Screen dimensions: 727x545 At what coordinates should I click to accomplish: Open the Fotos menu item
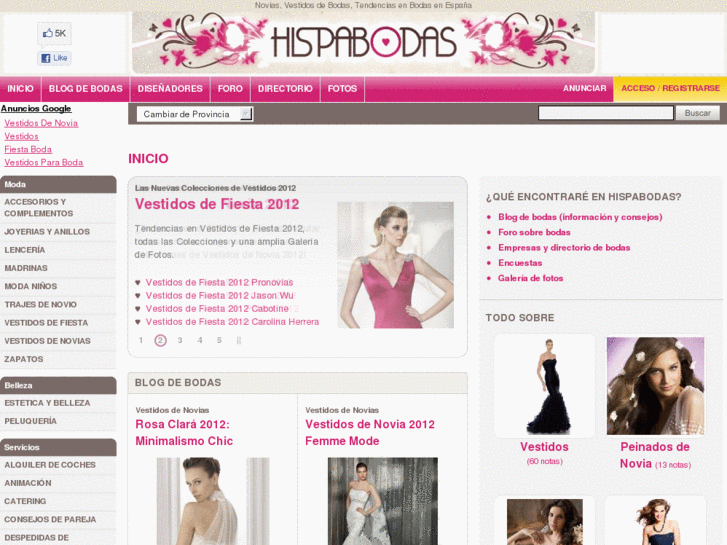coord(342,89)
